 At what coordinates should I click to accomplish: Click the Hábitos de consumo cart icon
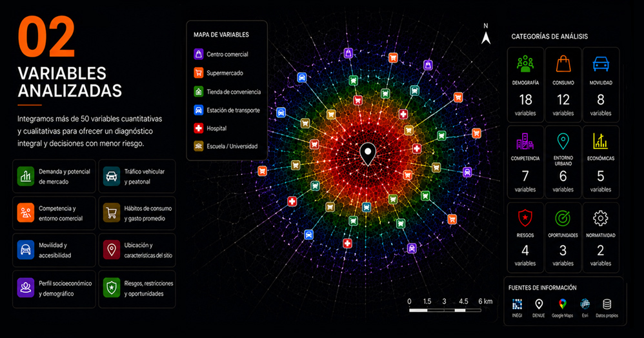(111, 213)
